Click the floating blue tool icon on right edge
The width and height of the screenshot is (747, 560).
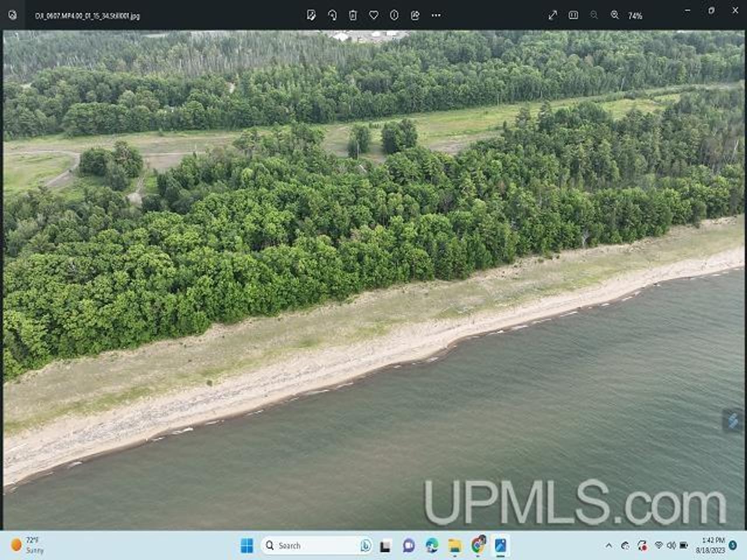[x=733, y=421]
